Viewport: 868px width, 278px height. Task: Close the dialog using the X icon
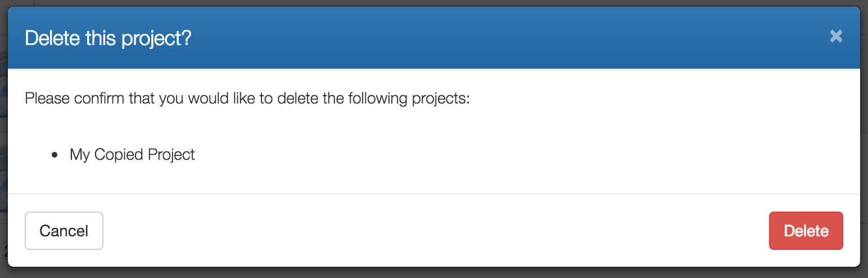click(836, 37)
